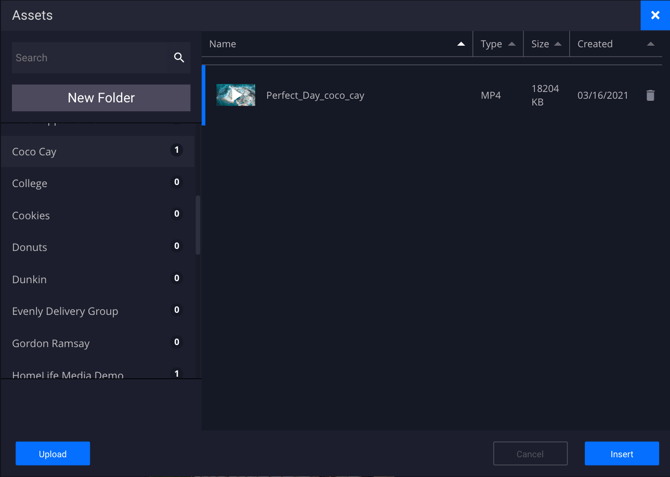Open the Coco Cay folder
This screenshot has height=477, width=670.
(x=97, y=151)
